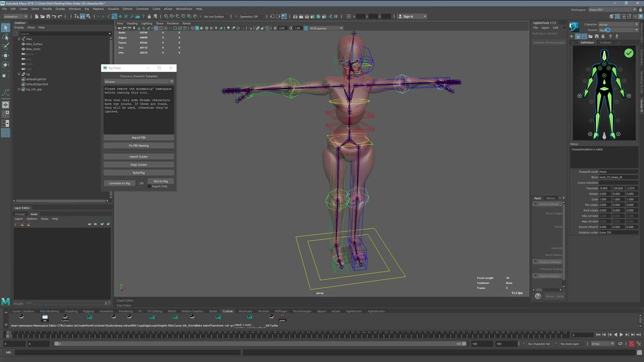
Task: Open the Mixamo character template dropdown
Action: 138,81
